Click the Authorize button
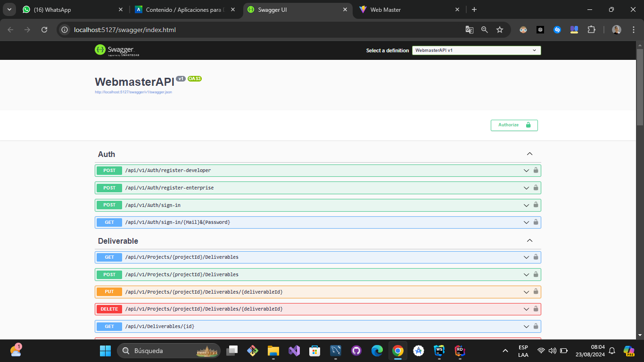Viewport: 644px width, 362px height. point(514,125)
